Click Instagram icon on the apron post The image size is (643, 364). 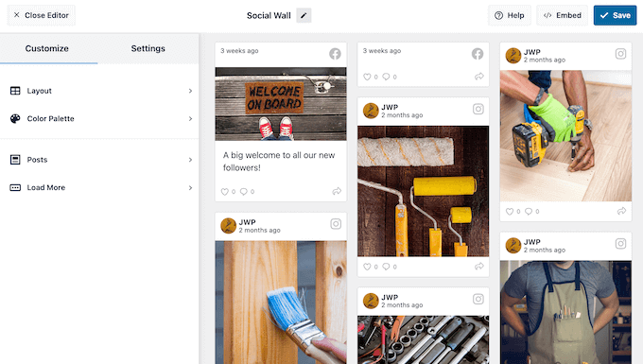pyautogui.click(x=620, y=244)
